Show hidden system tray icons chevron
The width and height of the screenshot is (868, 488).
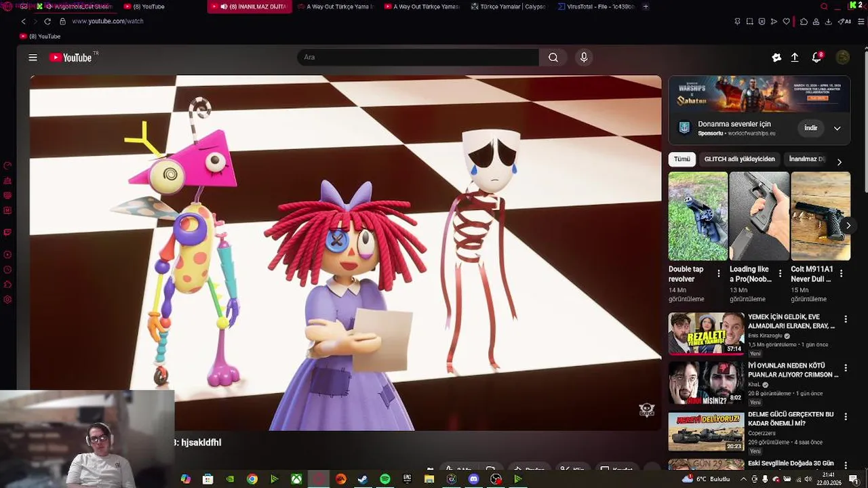click(744, 479)
